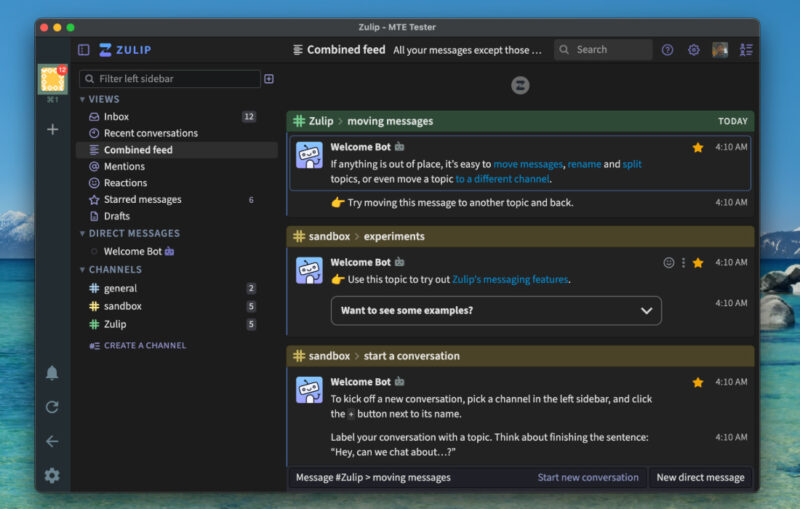The height and width of the screenshot is (509, 800).
Task: Click the TODAY date label
Action: (733, 121)
